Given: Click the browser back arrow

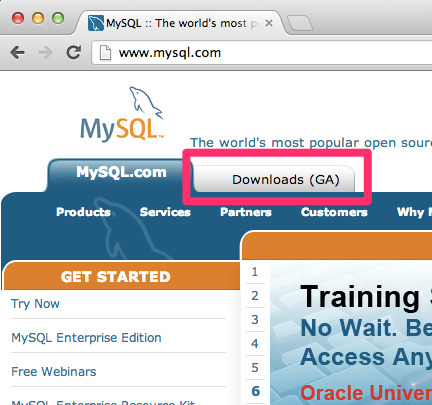Looking at the screenshot, I should pyautogui.click(x=17, y=52).
